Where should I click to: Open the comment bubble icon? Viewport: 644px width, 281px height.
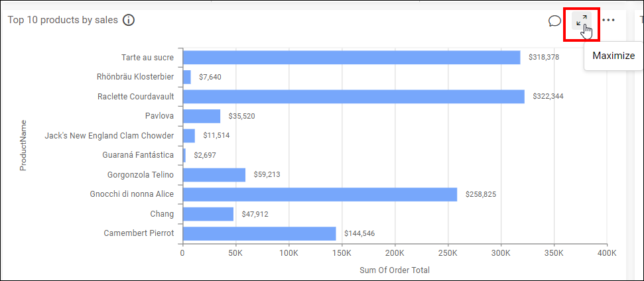(554, 21)
